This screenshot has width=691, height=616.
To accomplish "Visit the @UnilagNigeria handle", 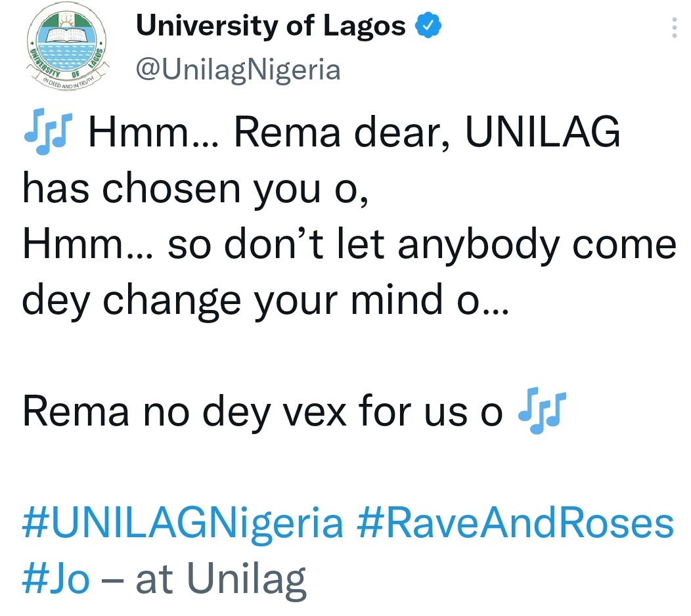I will pyautogui.click(x=238, y=69).
